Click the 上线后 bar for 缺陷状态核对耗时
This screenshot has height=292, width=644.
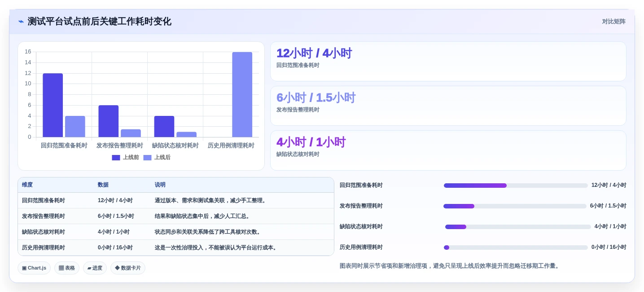[186, 134]
